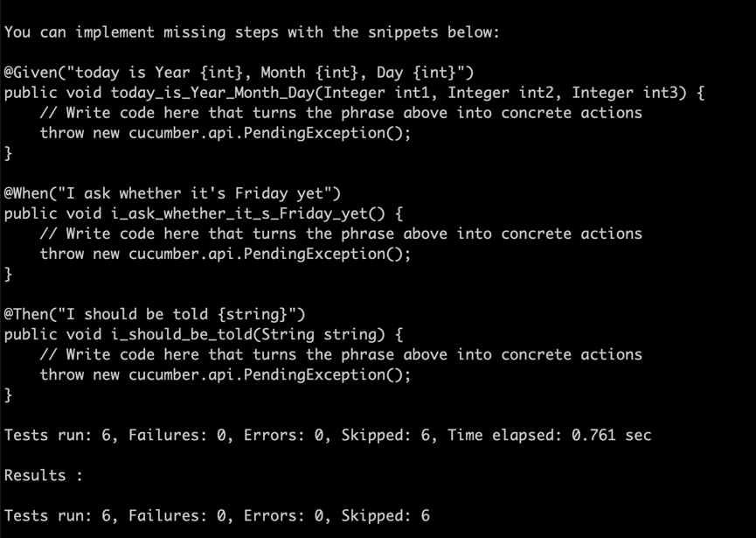
Task: Click the "You can implement missing steps" line
Action: pos(252,32)
